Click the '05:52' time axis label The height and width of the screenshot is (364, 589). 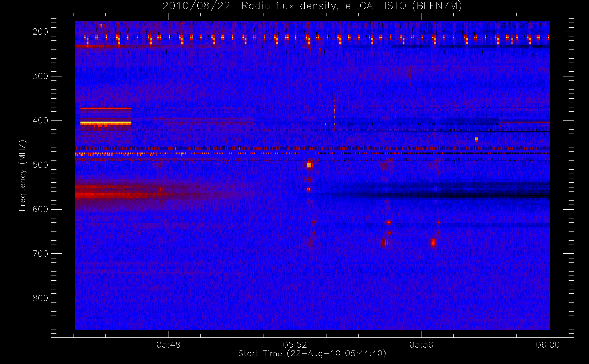point(295,345)
